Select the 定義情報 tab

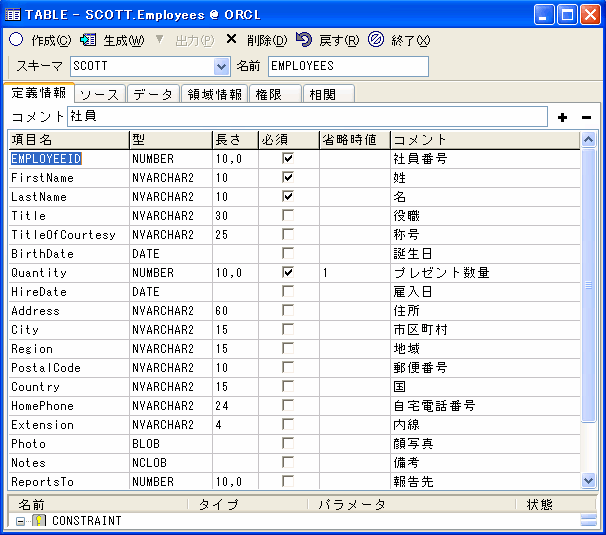[x=39, y=93]
